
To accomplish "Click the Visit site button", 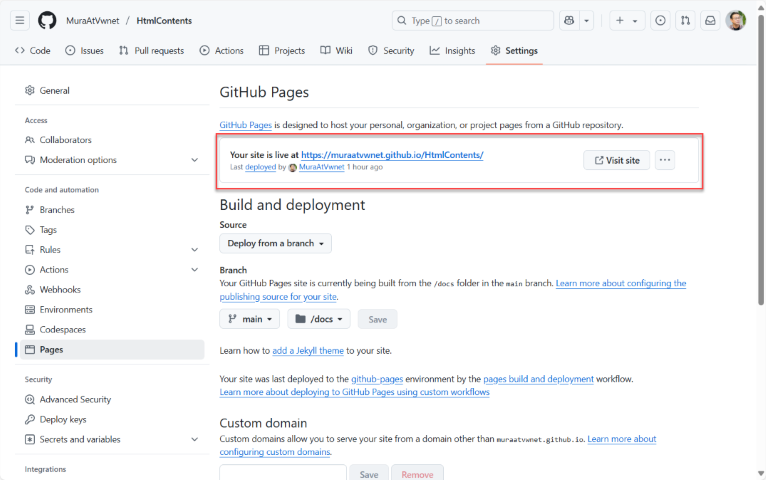I will point(617,160).
